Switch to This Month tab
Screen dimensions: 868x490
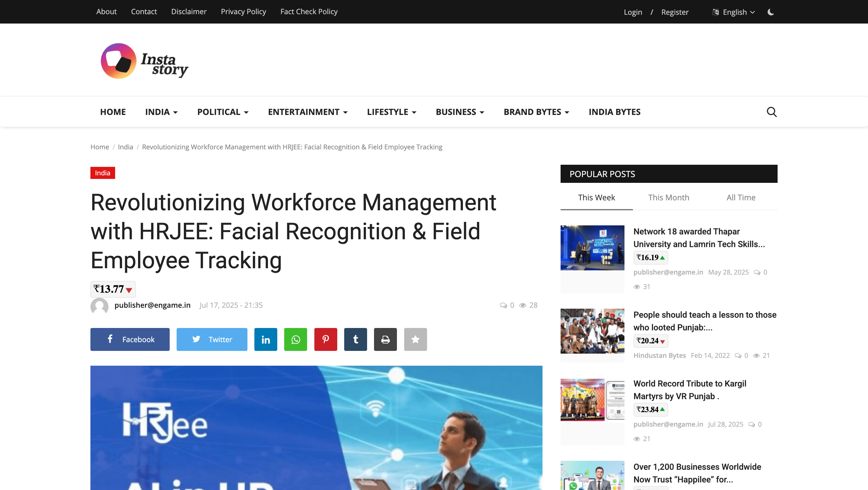coord(668,198)
